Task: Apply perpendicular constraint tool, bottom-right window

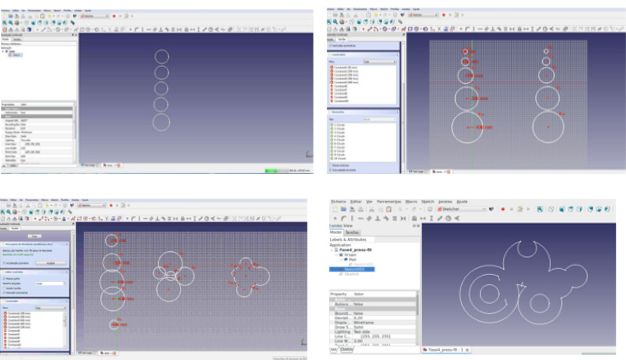Action: (378, 219)
